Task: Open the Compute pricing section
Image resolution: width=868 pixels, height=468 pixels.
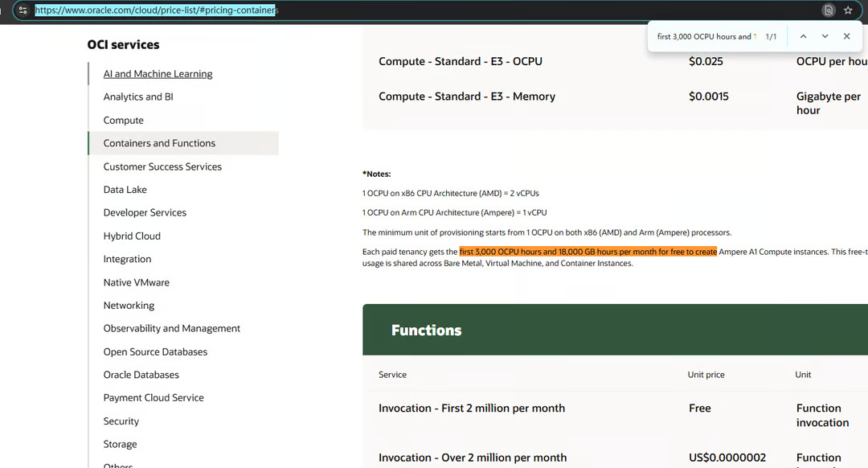Action: [x=124, y=120]
